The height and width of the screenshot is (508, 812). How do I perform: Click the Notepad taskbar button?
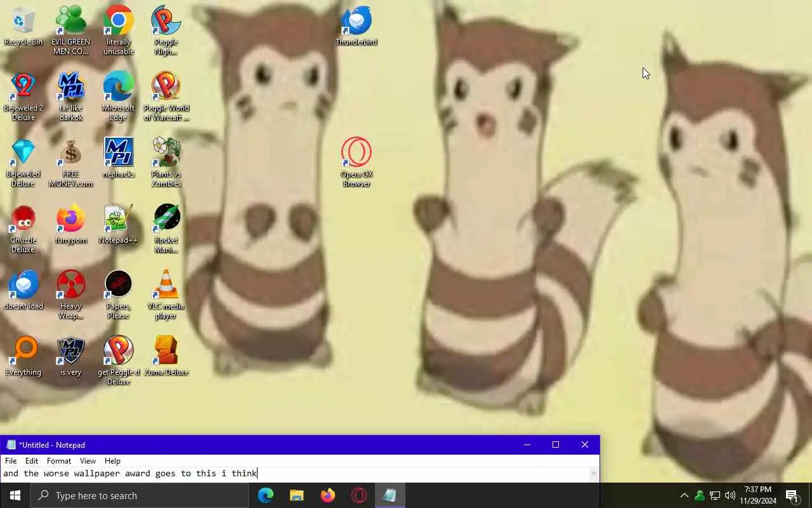point(390,495)
